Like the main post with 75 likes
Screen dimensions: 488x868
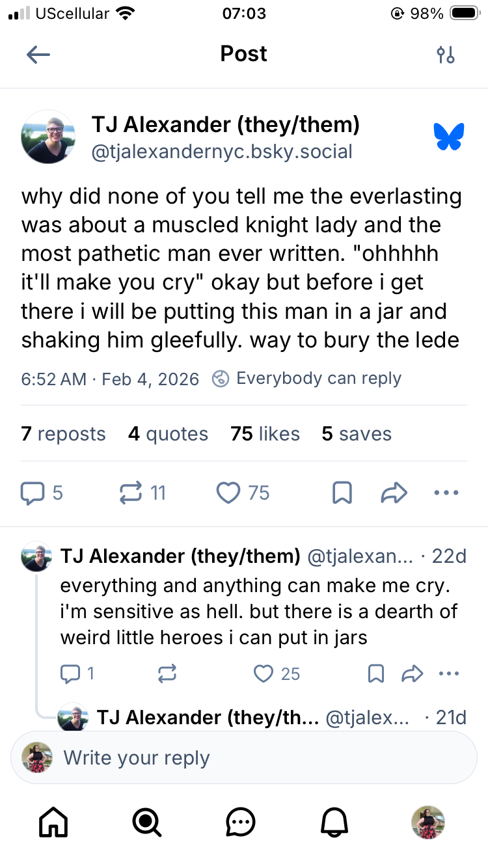(x=228, y=493)
